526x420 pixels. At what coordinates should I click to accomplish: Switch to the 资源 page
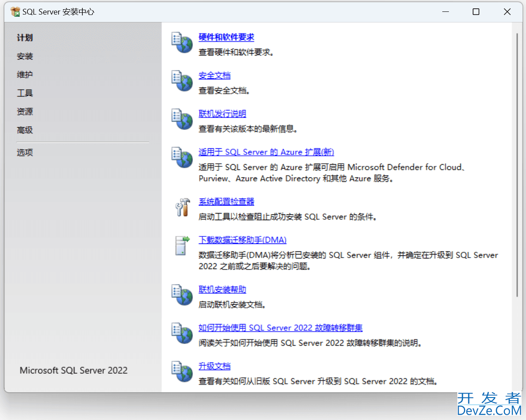click(x=25, y=111)
